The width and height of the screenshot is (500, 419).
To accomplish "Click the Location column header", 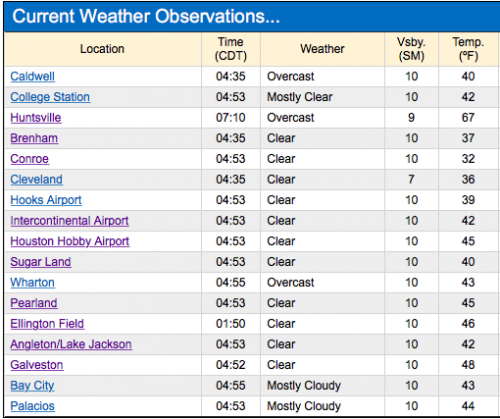I will tap(102, 49).
